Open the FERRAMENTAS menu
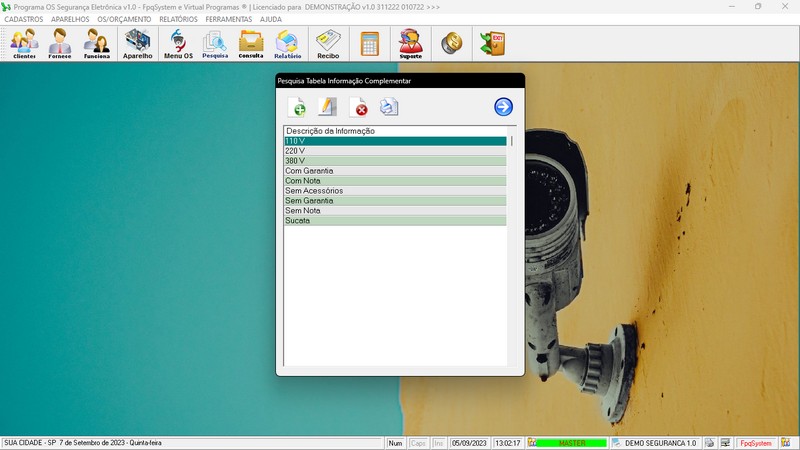 tap(229, 19)
